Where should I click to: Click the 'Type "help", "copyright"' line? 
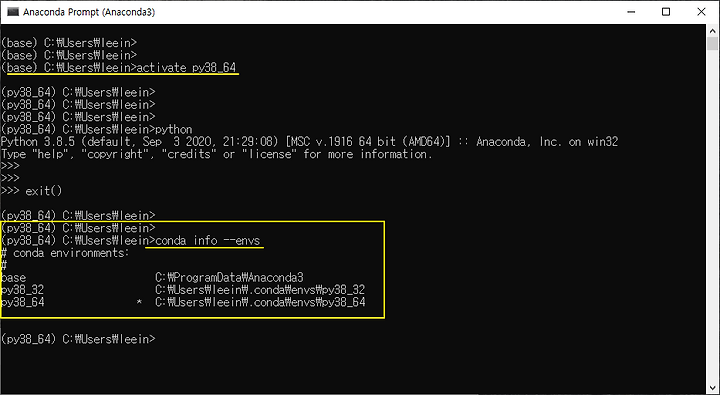217,154
